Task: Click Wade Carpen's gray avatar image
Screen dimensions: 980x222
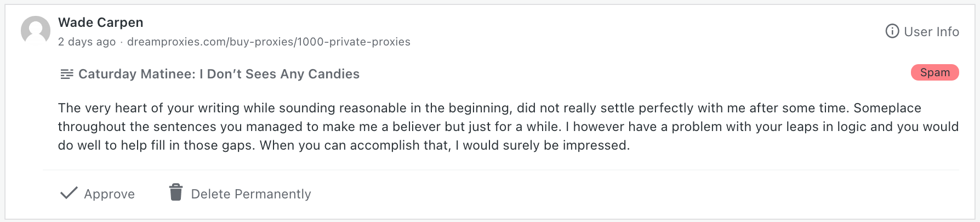Action: (36, 31)
